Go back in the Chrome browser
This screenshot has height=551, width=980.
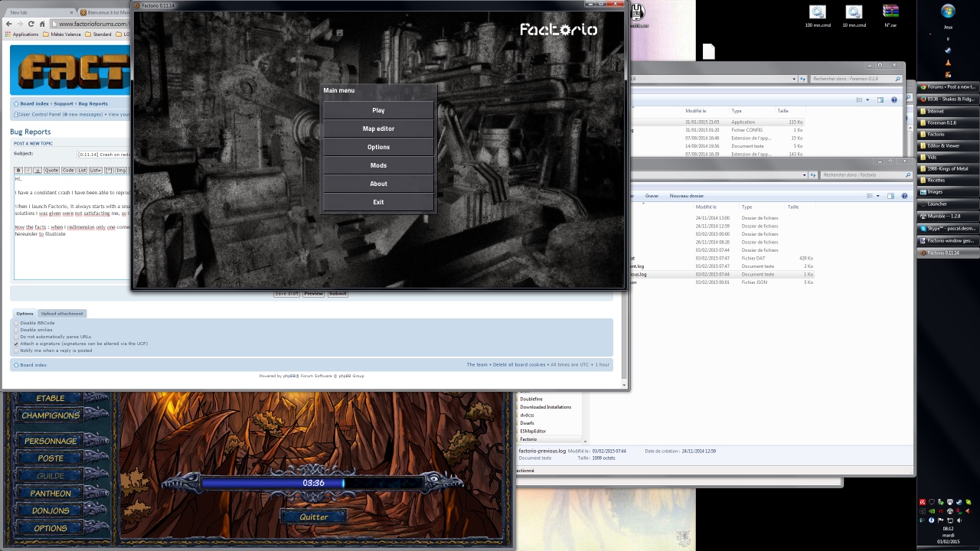click(x=9, y=24)
